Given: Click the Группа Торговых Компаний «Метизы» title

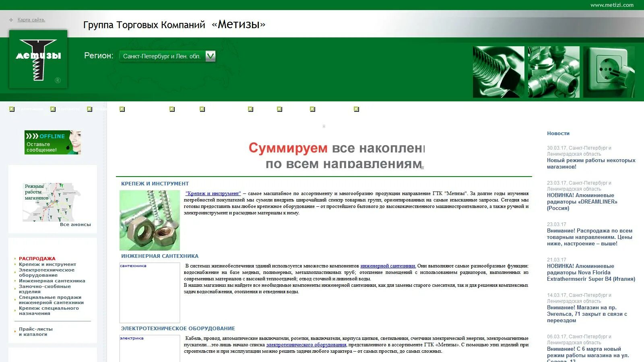Looking at the screenshot, I should [x=174, y=25].
